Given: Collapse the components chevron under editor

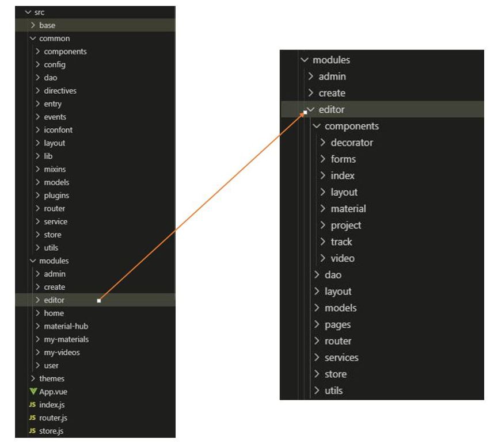Looking at the screenshot, I should [317, 126].
